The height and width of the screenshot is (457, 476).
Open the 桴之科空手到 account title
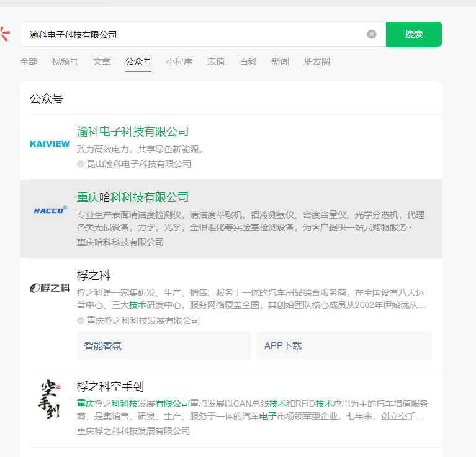pos(110,387)
